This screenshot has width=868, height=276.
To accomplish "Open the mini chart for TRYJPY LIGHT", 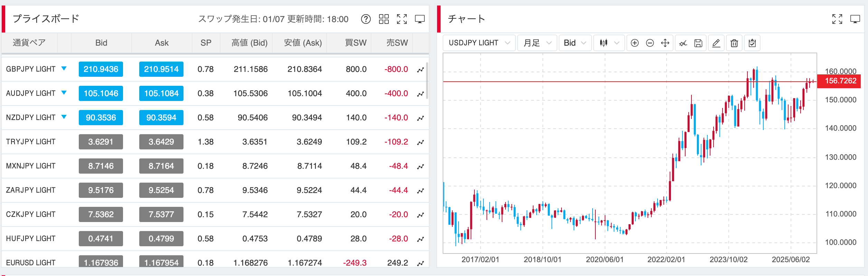I will point(420,142).
